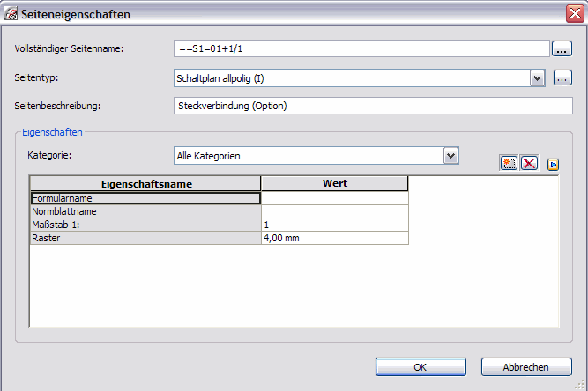Select the Formularname value cell
The image size is (588, 391).
pos(334,198)
